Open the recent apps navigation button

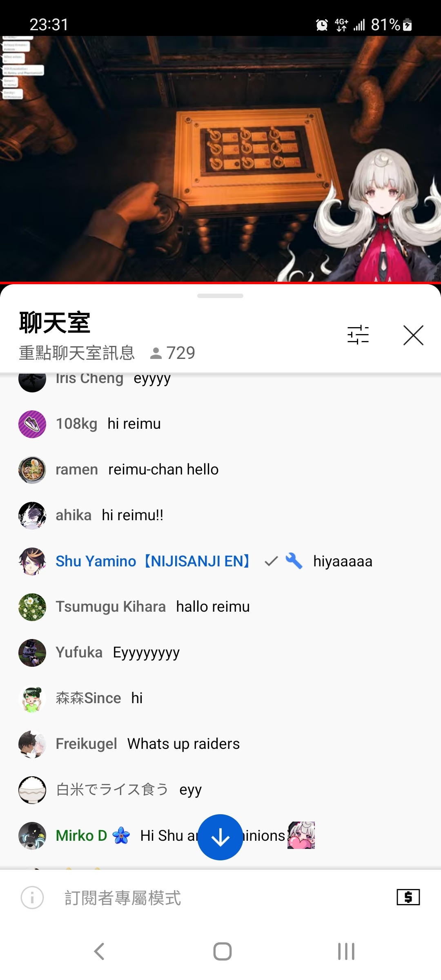pyautogui.click(x=346, y=951)
